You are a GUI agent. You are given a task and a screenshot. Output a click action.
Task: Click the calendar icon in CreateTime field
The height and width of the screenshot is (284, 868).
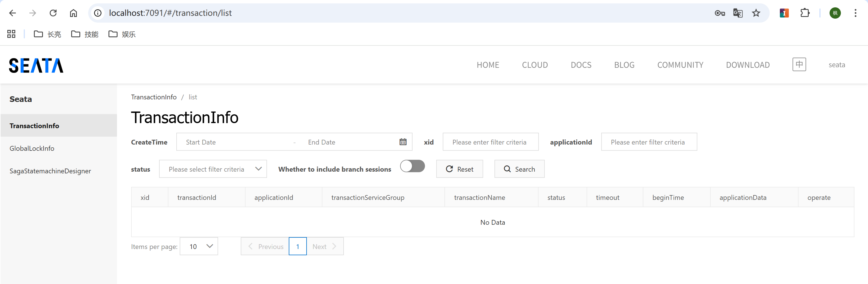click(x=403, y=142)
